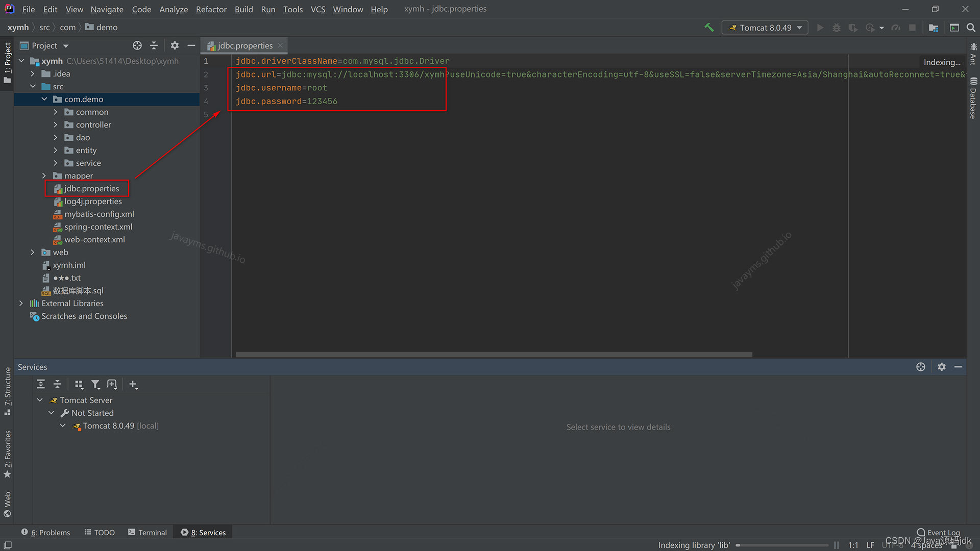Collapse the Tomcat Server node in Services

[40, 400]
